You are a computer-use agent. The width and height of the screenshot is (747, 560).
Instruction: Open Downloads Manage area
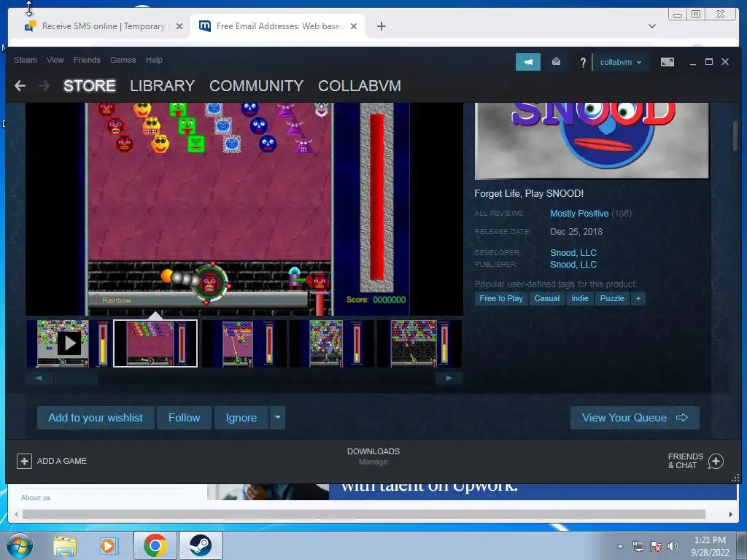tap(373, 456)
